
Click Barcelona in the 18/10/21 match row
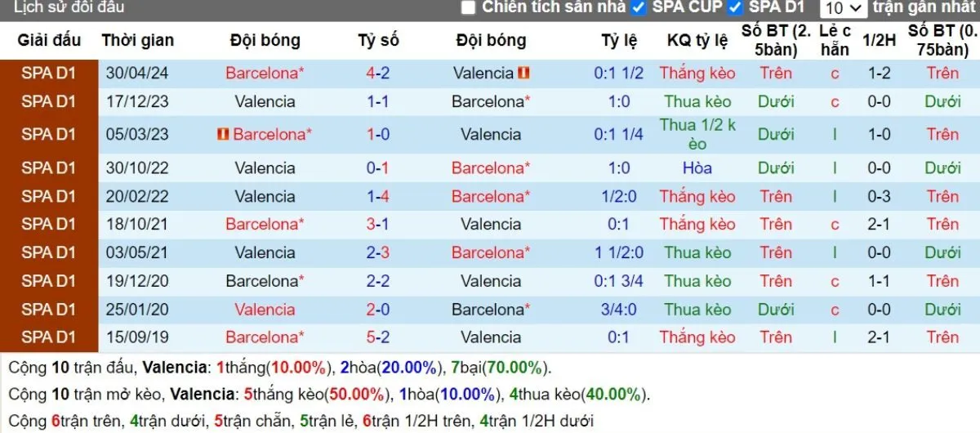coord(265,224)
